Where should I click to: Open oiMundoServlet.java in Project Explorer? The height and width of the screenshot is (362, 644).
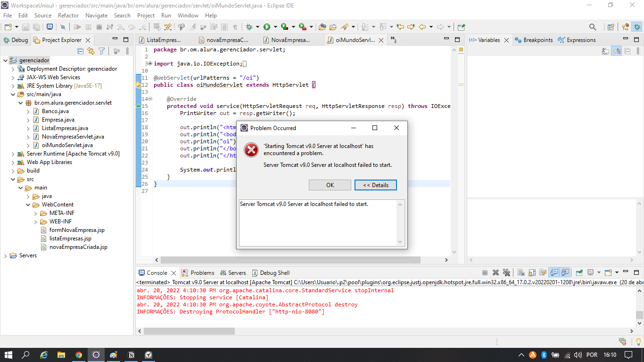(x=67, y=145)
